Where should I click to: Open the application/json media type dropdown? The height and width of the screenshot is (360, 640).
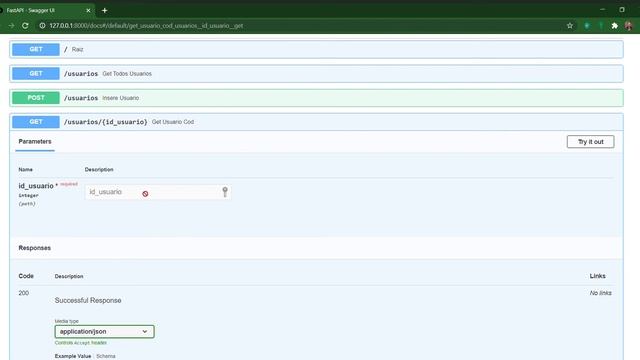104,331
